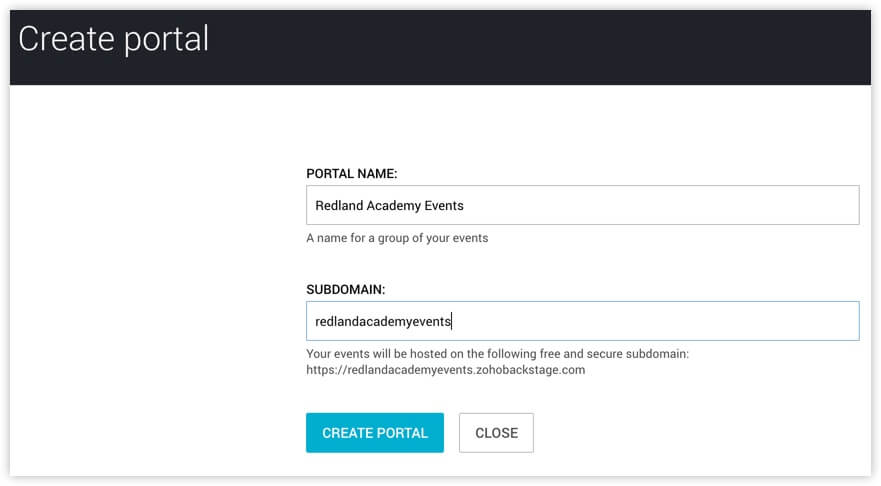881x486 pixels.
Task: Click the word 'portal' in the dialog title
Action: pyautogui.click(x=166, y=40)
